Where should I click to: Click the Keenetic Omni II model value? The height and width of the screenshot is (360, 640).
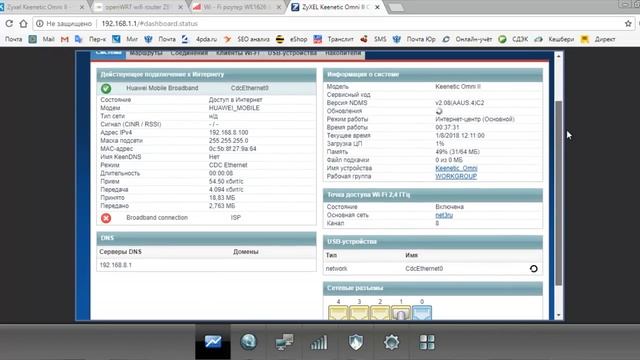coord(458,87)
